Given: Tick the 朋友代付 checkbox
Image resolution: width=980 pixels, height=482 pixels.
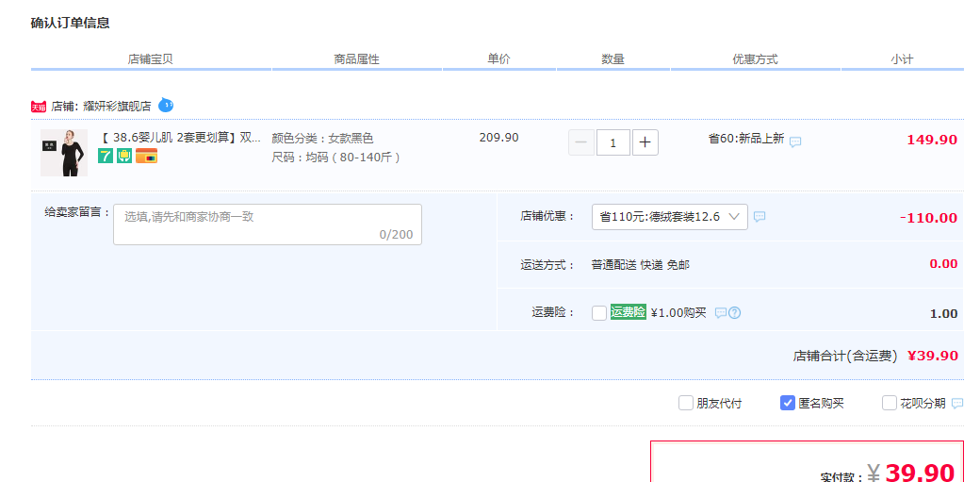Looking at the screenshot, I should click(x=686, y=403).
